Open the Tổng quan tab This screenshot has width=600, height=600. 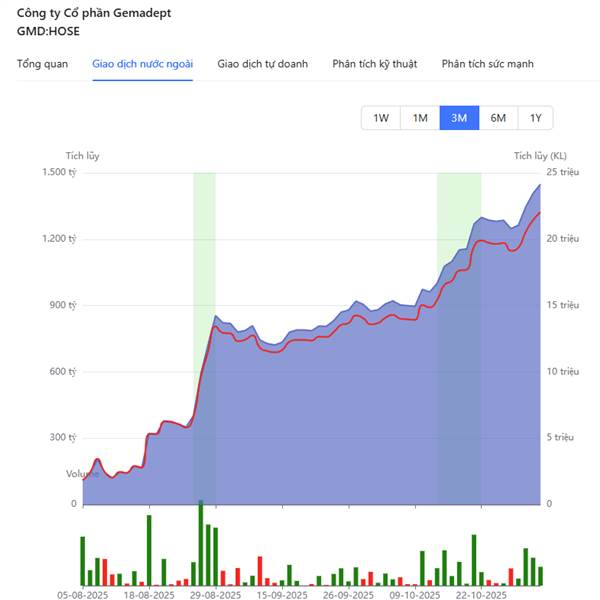[x=42, y=64]
